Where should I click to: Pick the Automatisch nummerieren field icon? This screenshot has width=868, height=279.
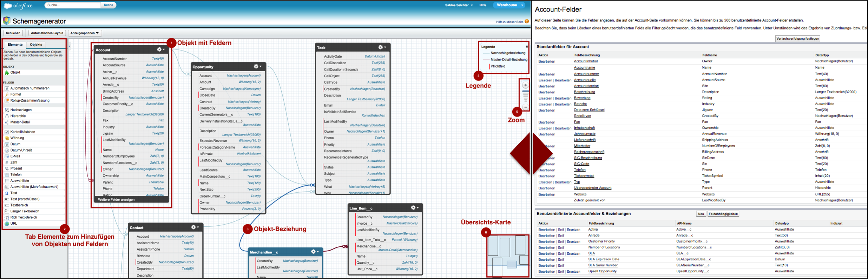7,88
